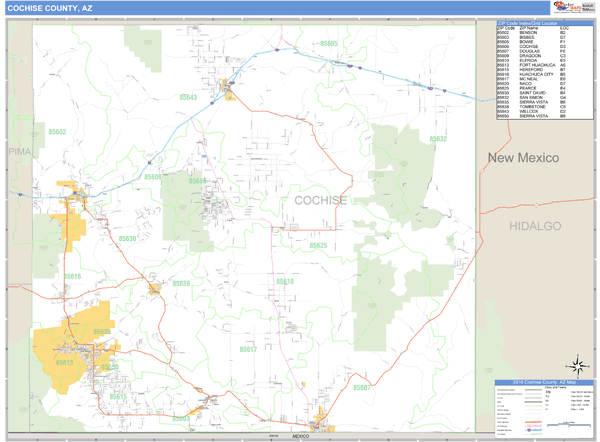This screenshot has width=600, height=442.
Task: Click the 85609 ZIP label on the map
Action: click(153, 177)
